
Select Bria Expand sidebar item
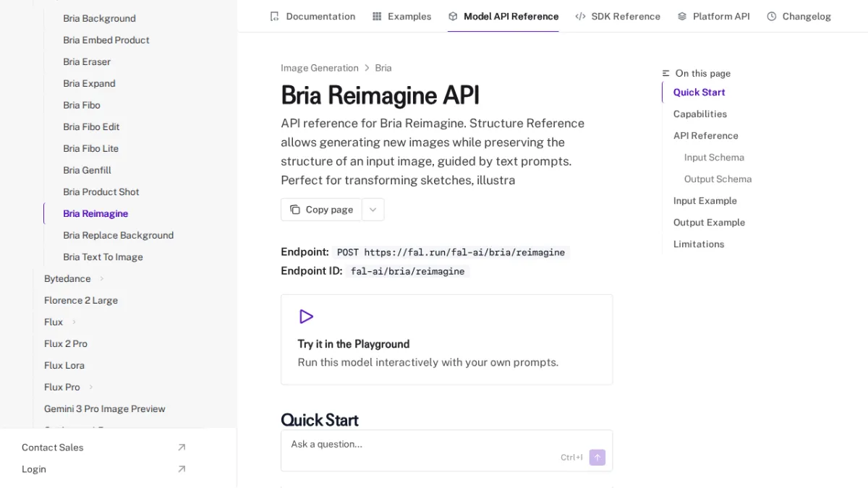coord(89,83)
